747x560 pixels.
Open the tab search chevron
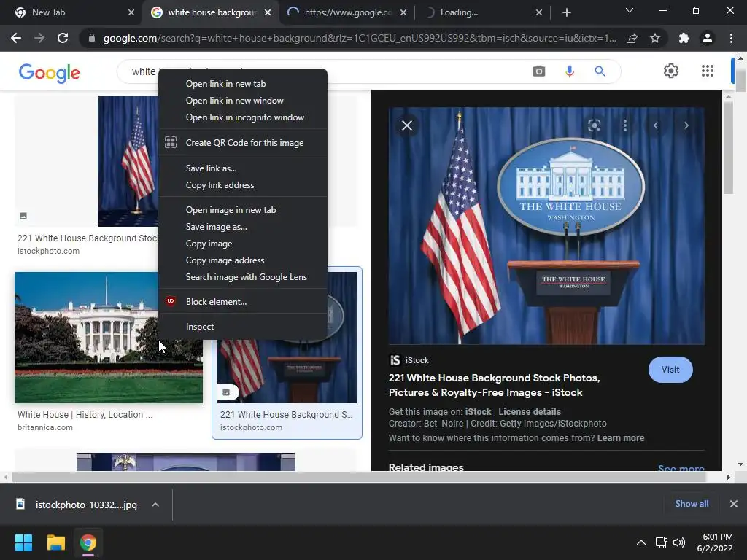click(630, 10)
